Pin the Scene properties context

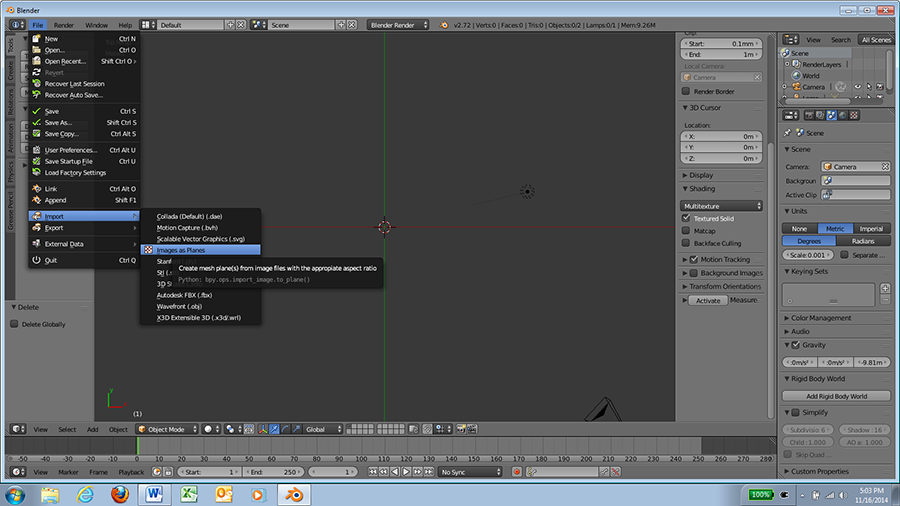click(x=788, y=133)
